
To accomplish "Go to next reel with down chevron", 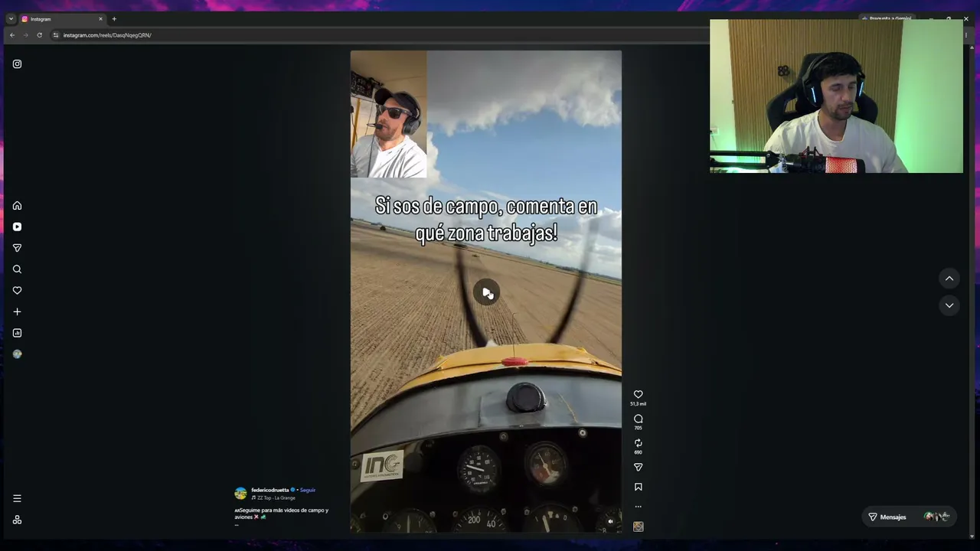I will click(949, 305).
